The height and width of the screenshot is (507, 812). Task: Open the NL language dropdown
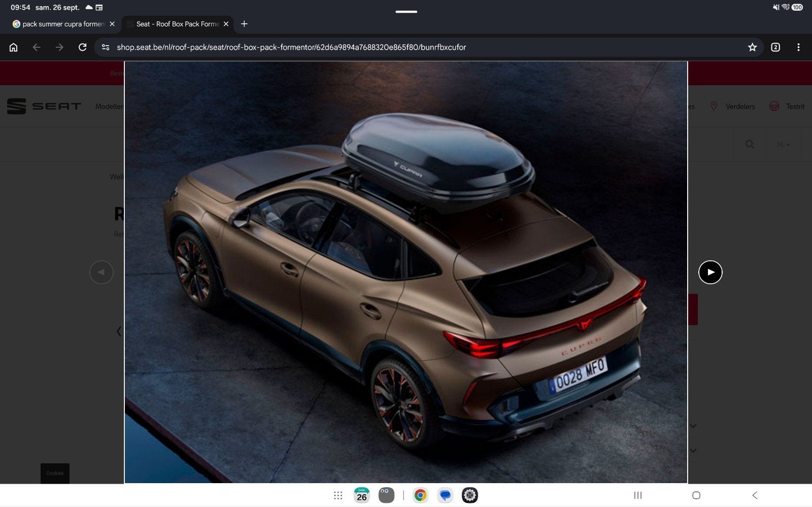point(783,144)
